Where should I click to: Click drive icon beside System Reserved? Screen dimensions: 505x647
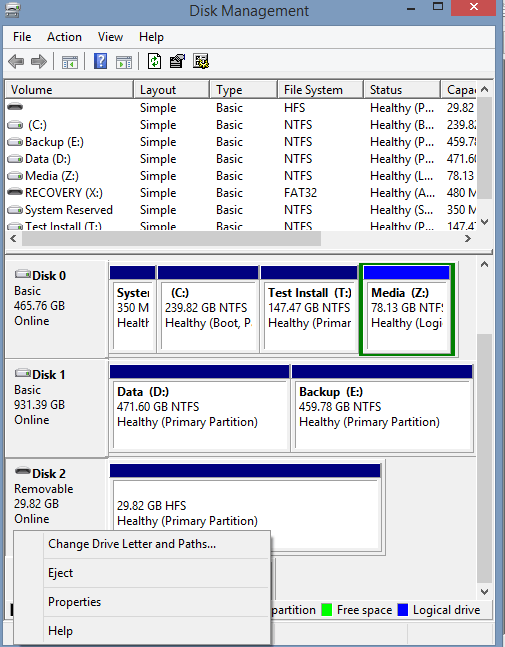click(x=15, y=210)
